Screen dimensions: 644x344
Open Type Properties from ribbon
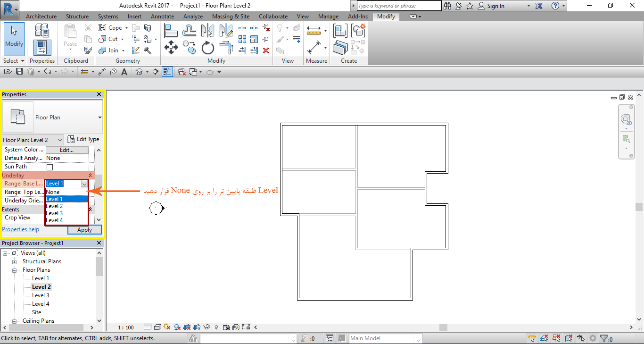(x=42, y=31)
